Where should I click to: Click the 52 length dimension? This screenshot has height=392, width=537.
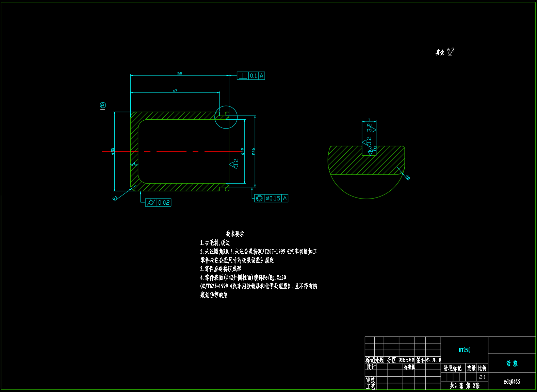(180, 74)
